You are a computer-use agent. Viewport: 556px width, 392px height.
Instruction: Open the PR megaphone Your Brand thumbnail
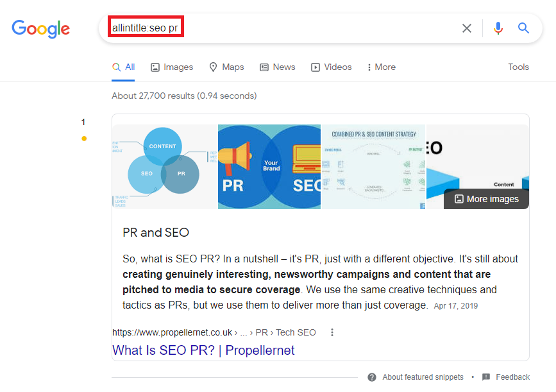coord(269,166)
